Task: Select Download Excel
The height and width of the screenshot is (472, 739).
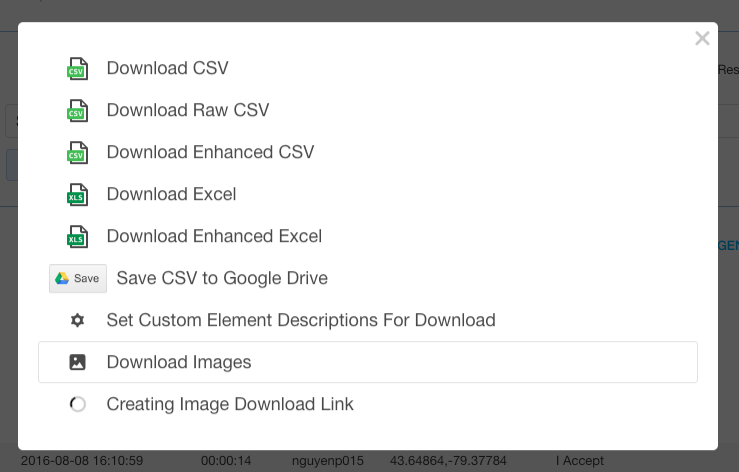Action: pos(171,194)
